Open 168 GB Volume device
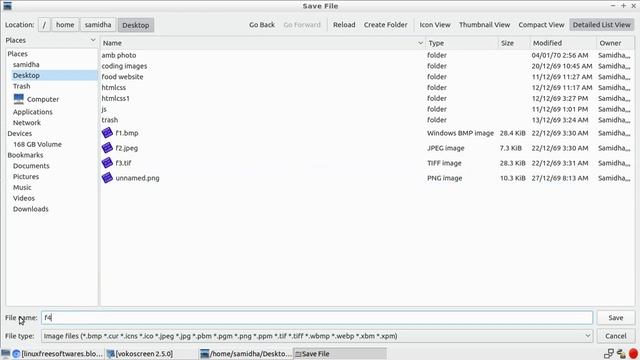The height and width of the screenshot is (360, 640). 37,144
